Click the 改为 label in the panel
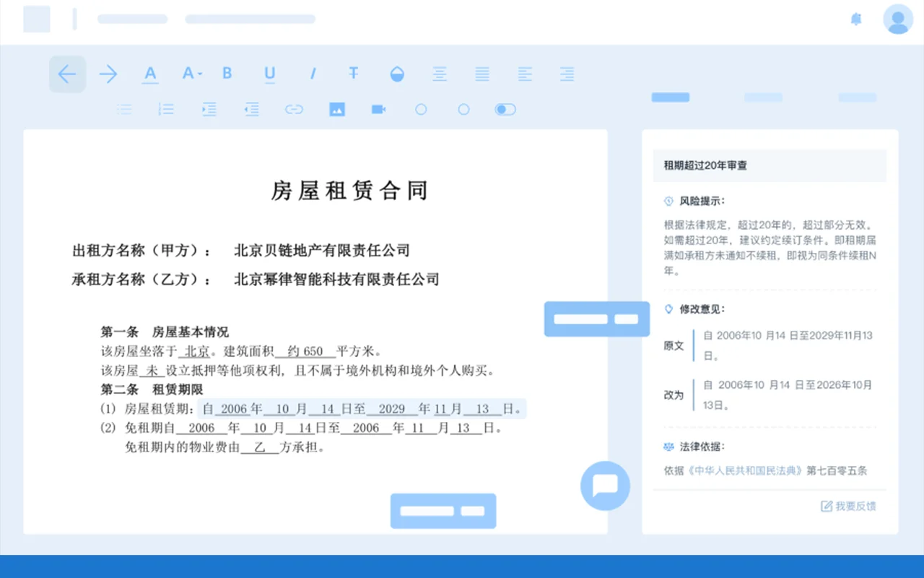 click(x=674, y=395)
